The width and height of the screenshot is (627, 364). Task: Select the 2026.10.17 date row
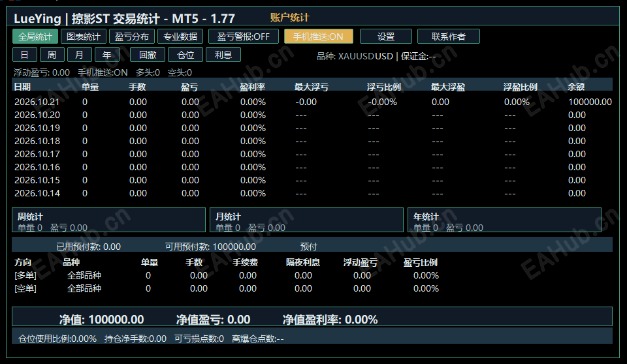click(312, 154)
